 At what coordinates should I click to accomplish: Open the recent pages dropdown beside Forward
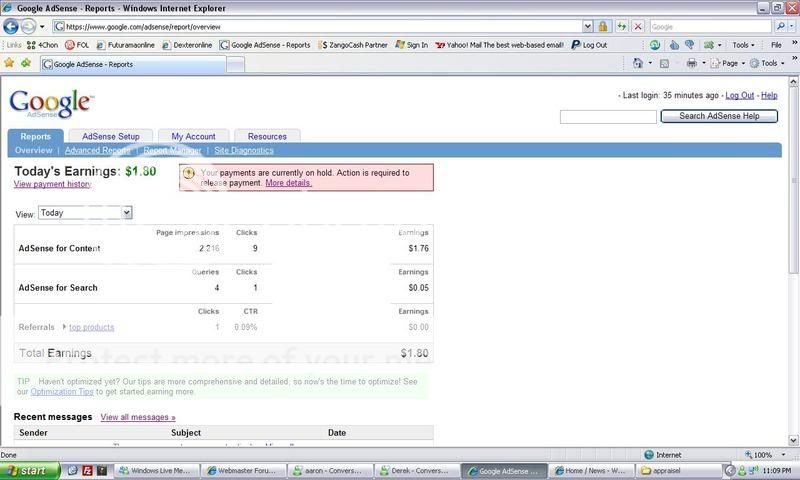(x=42, y=27)
